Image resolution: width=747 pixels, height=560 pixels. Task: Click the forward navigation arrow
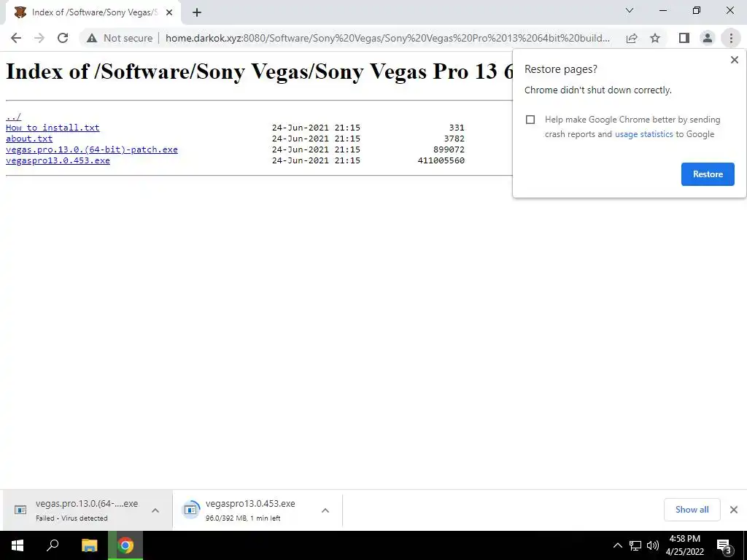(x=39, y=38)
